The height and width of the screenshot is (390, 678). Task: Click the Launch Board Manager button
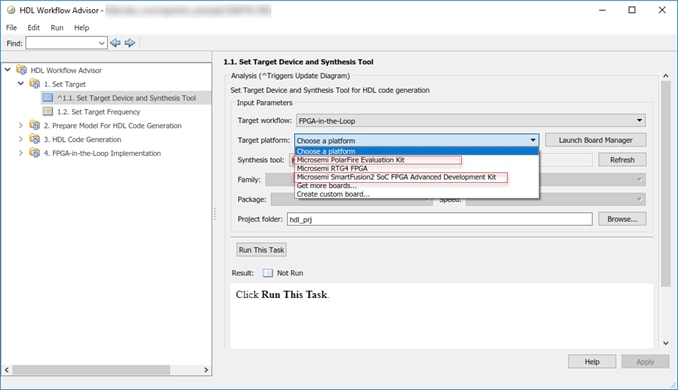tap(595, 140)
